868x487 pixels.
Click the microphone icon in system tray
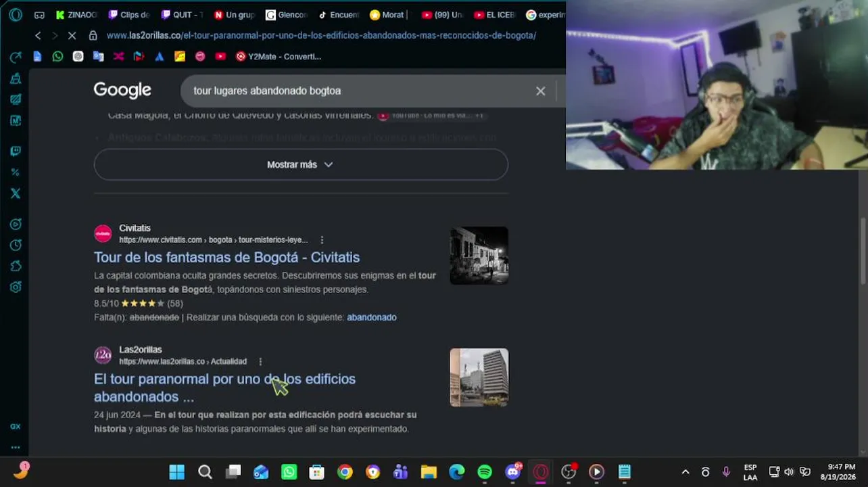point(726,471)
